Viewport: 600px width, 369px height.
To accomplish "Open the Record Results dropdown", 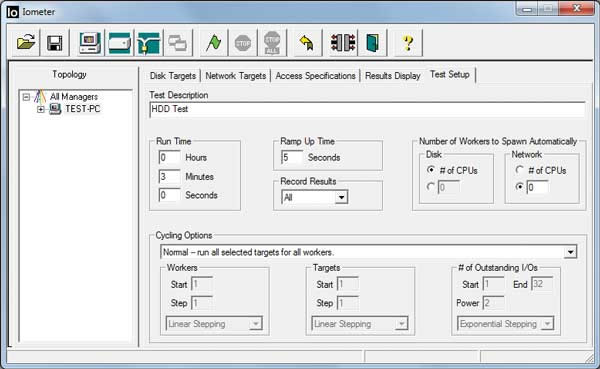I will pyautogui.click(x=341, y=198).
